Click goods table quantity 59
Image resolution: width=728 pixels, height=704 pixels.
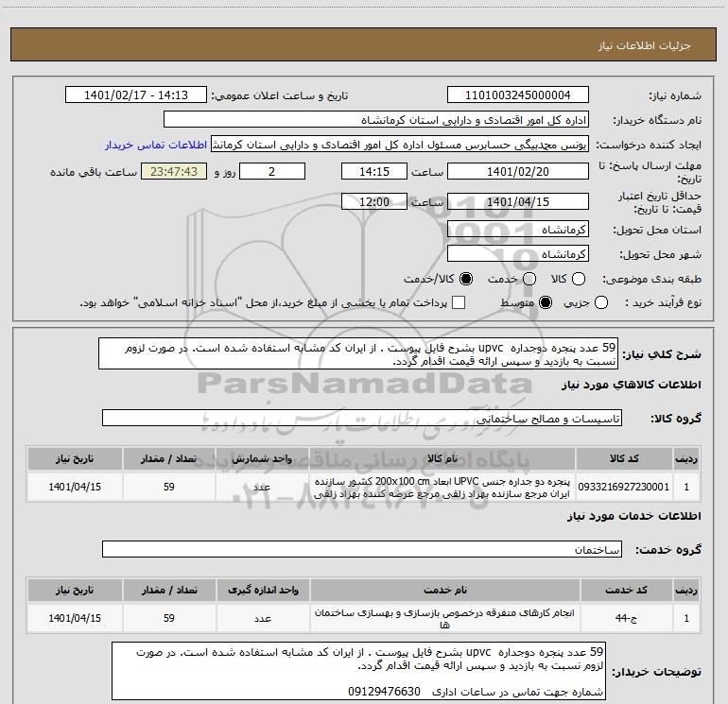(x=169, y=487)
